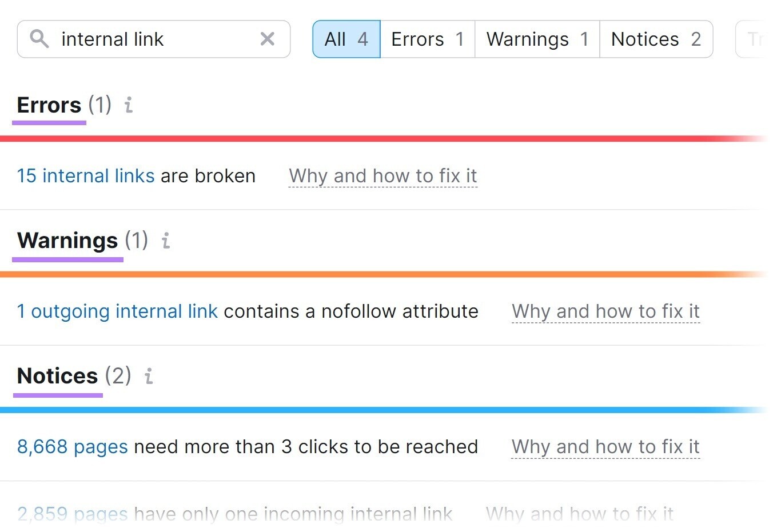Viewport: 777px width, 532px height.
Task: Click the Errors section heading
Action: tap(49, 105)
